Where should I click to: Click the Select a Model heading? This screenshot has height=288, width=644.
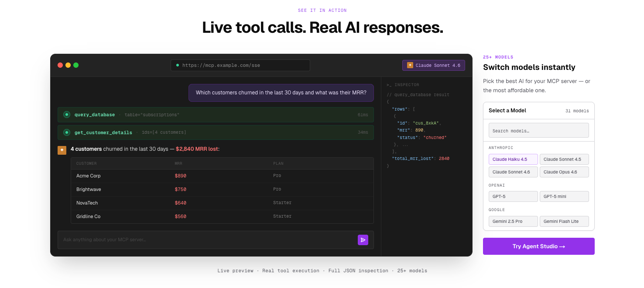click(x=507, y=111)
